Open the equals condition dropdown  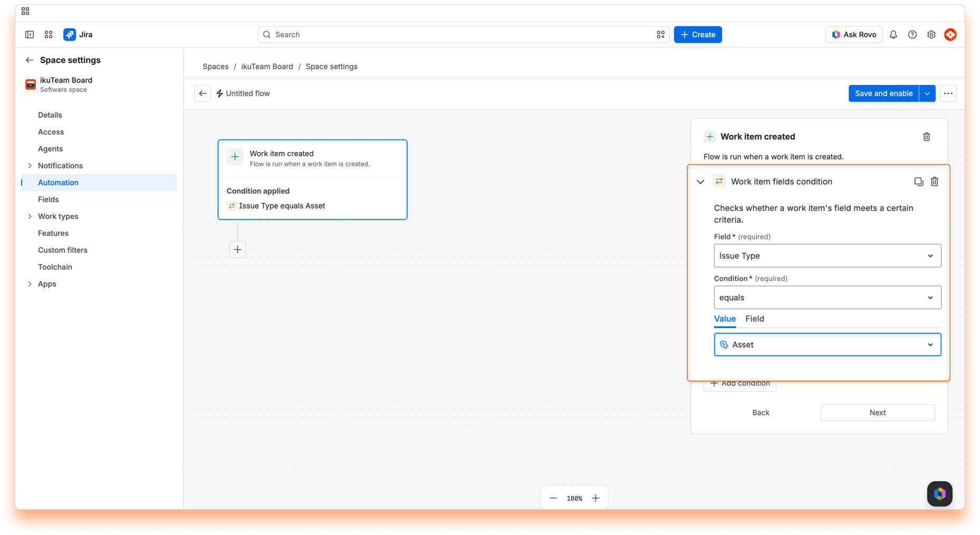[x=827, y=298]
